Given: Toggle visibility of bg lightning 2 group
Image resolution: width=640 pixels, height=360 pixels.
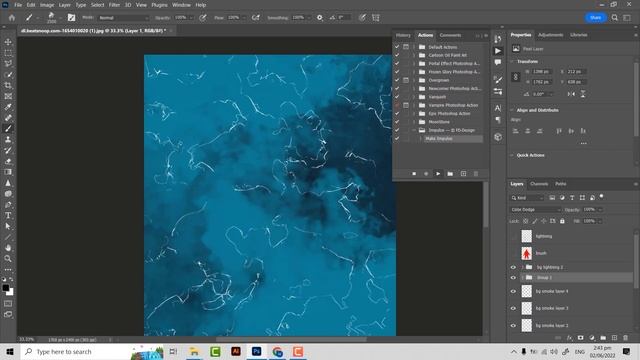Looking at the screenshot, I should (513, 267).
